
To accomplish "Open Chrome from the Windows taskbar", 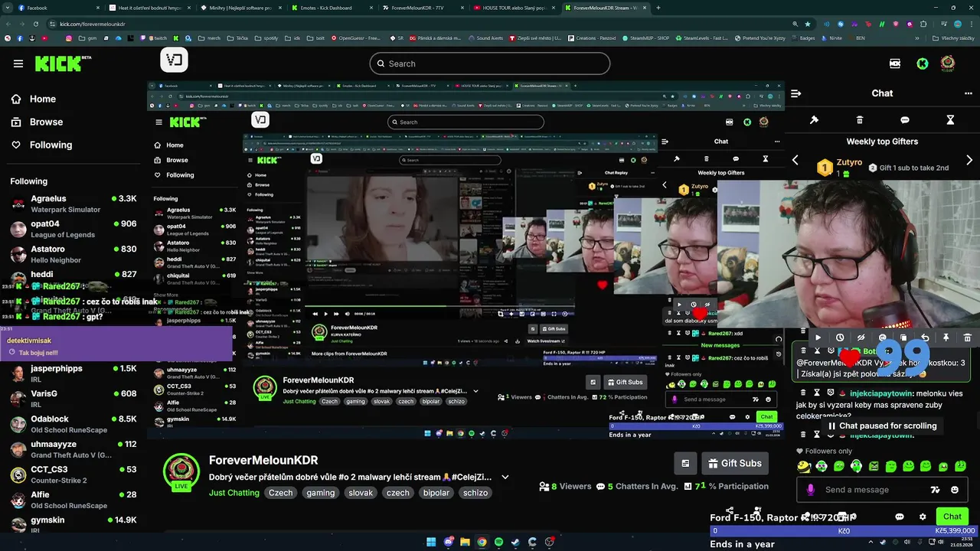I will [x=482, y=542].
